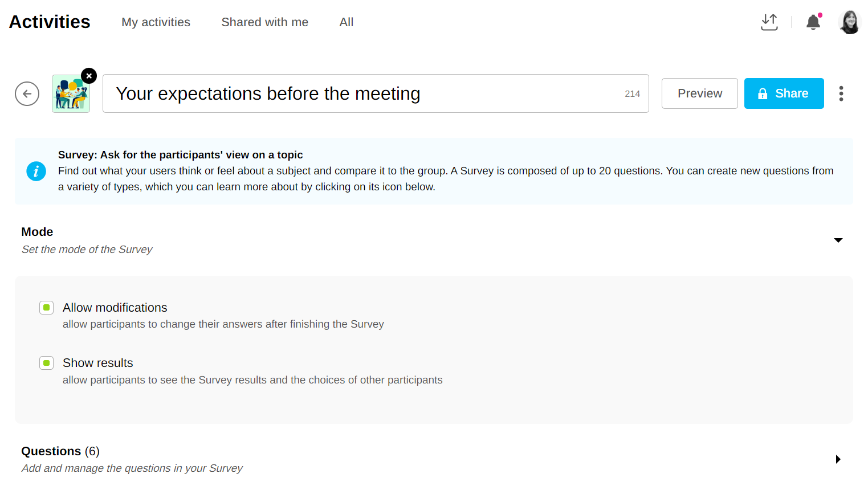Open the user profile avatar
Screen dimensions: 868x494
[x=849, y=22]
